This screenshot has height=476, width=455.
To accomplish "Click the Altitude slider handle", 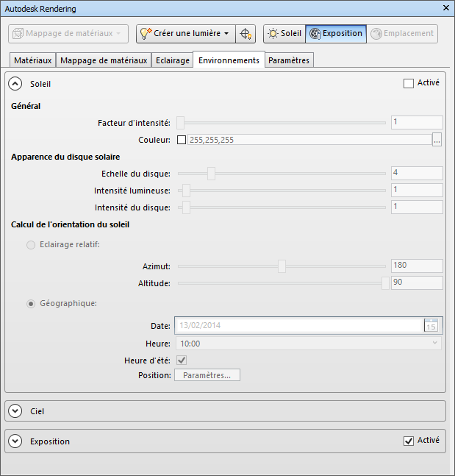I will click(385, 283).
